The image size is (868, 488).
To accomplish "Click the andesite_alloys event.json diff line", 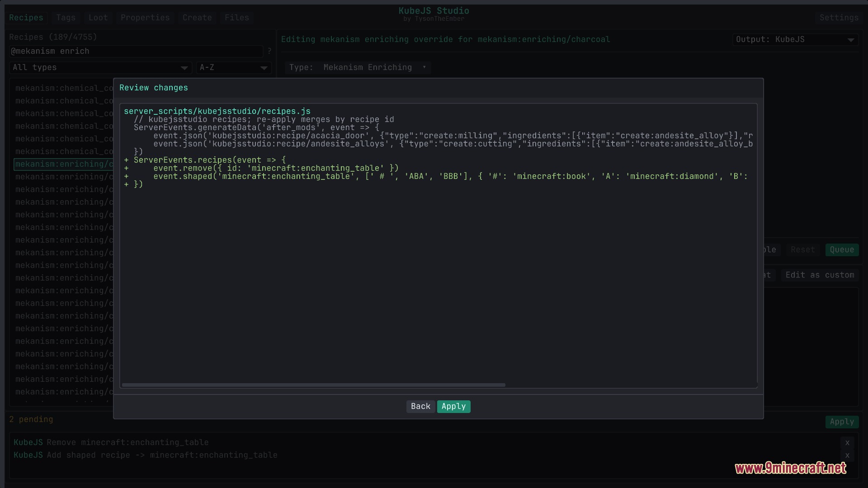I will 453,144.
